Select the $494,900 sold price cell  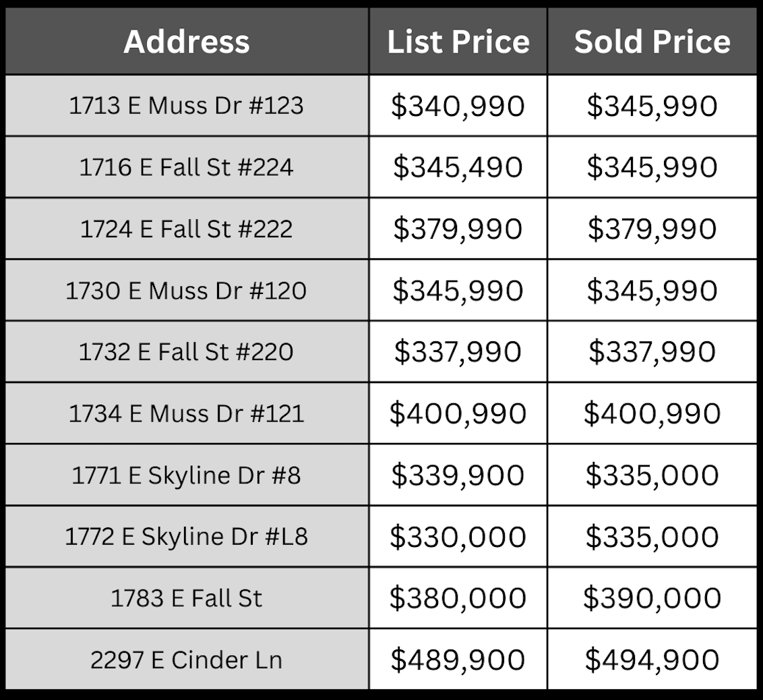coord(652,660)
